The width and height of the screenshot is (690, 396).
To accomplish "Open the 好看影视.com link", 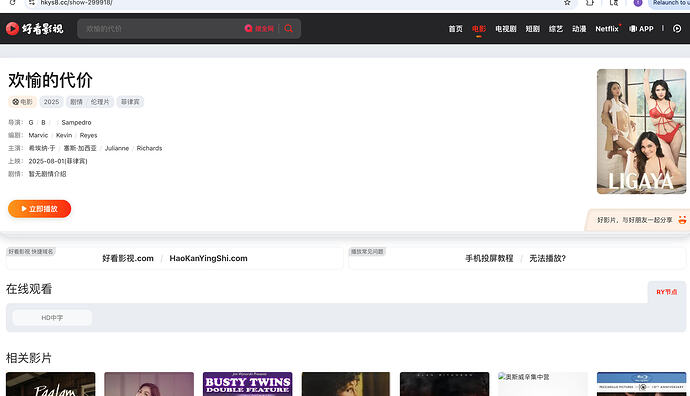I will pyautogui.click(x=128, y=258).
